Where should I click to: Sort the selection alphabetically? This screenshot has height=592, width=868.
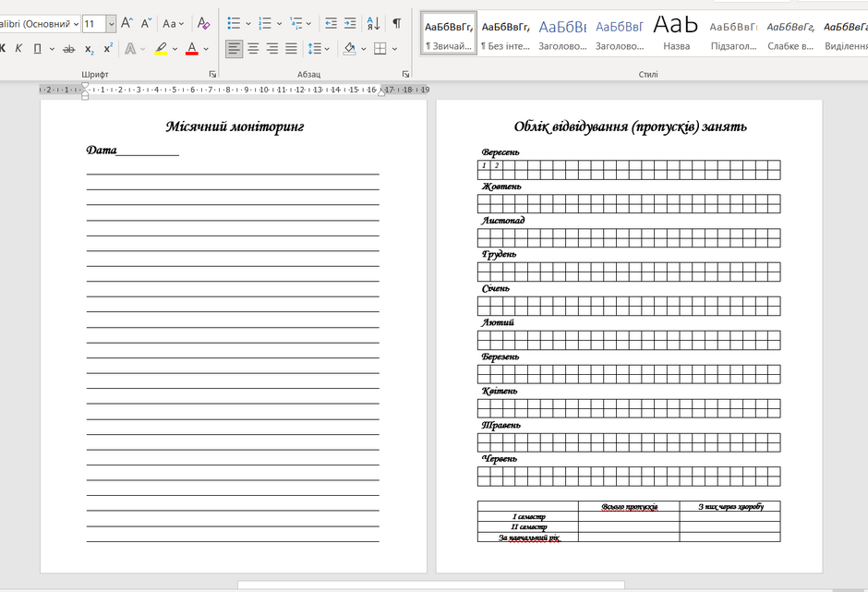(x=374, y=23)
